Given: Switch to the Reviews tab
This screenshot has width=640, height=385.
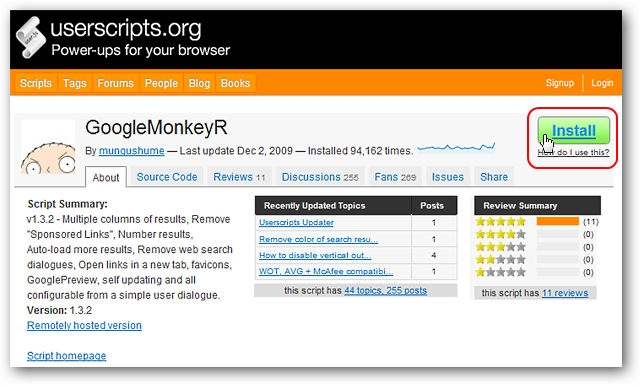Looking at the screenshot, I should [x=239, y=177].
